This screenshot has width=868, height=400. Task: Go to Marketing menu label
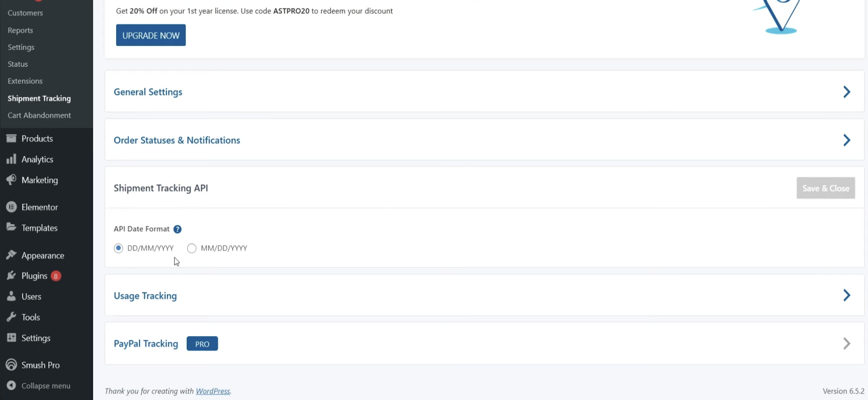click(39, 180)
